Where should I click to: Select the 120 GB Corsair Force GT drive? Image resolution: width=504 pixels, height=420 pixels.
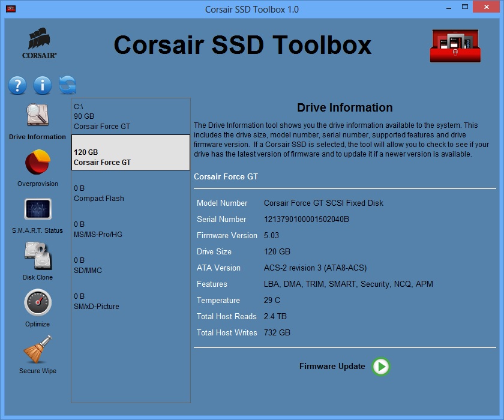pos(131,152)
